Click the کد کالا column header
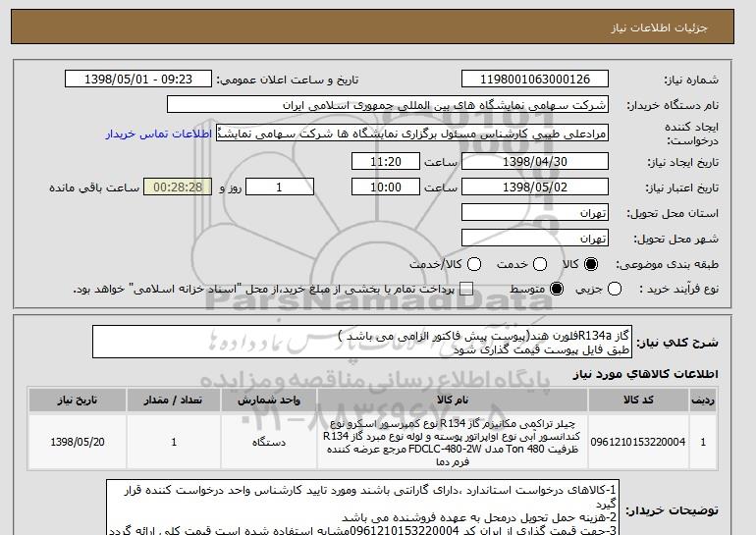 [638, 401]
